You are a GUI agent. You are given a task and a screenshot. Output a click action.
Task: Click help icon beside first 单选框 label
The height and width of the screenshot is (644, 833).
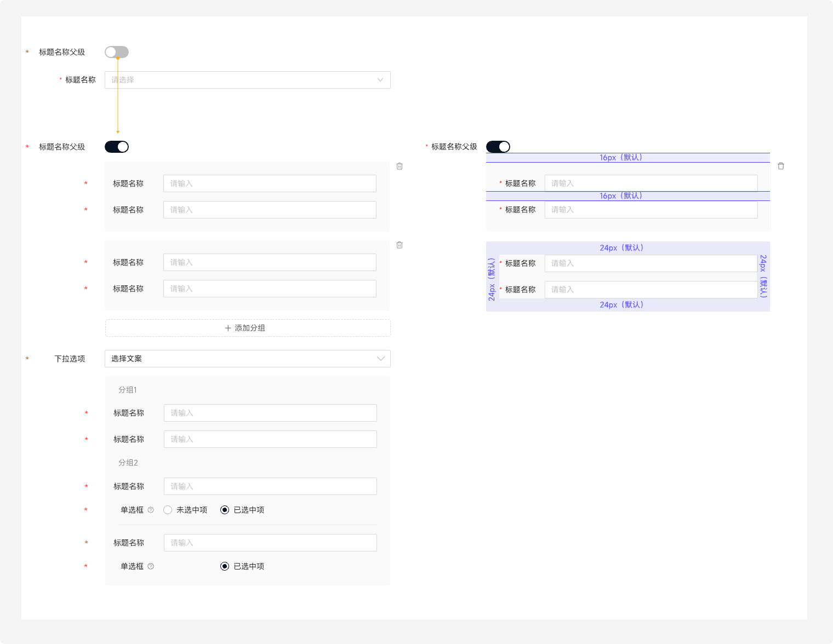pyautogui.click(x=151, y=510)
